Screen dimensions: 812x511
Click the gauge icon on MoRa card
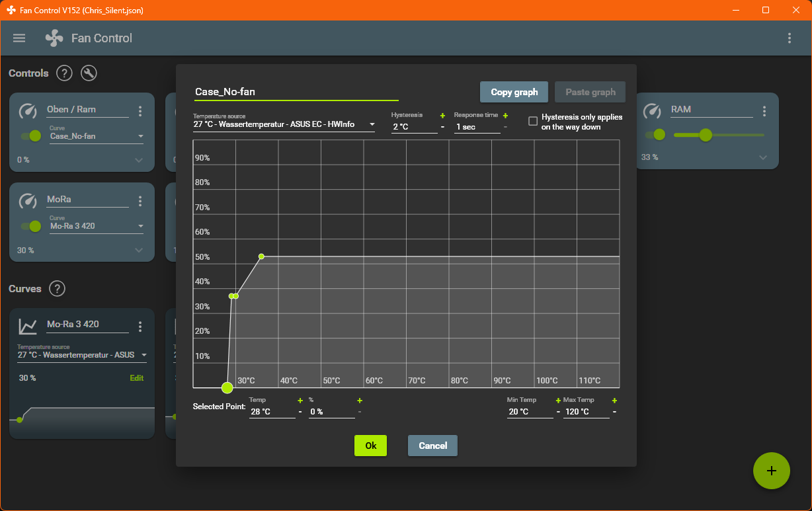(28, 201)
